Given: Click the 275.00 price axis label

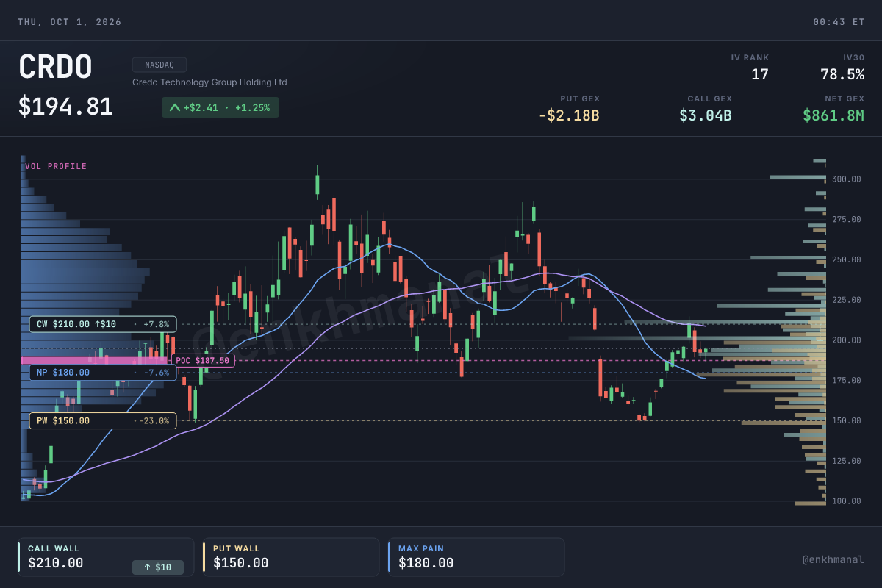Looking at the screenshot, I should [x=847, y=220].
